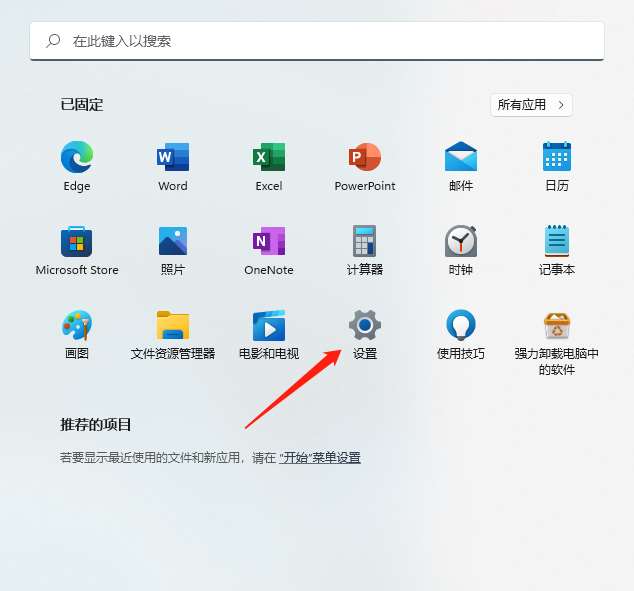Screen dimensions: 634x591
Task: Click the 所有应用 button
Action: 531,105
